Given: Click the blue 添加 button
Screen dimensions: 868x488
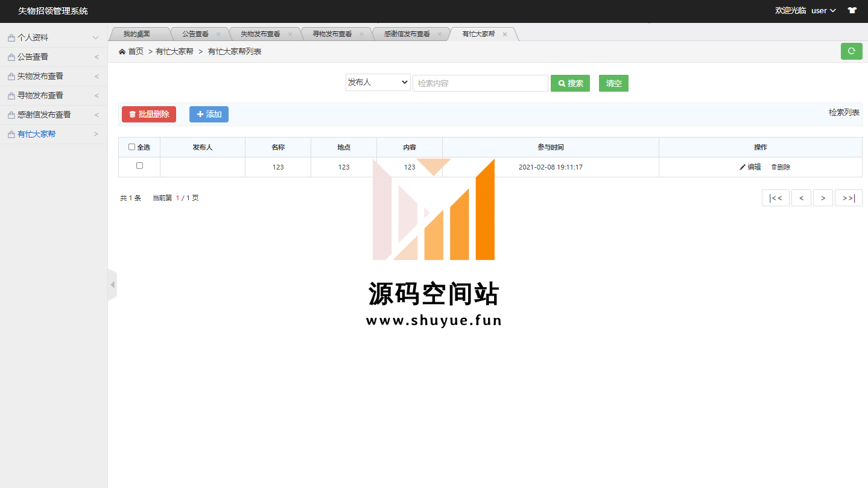Looking at the screenshot, I should 209,114.
